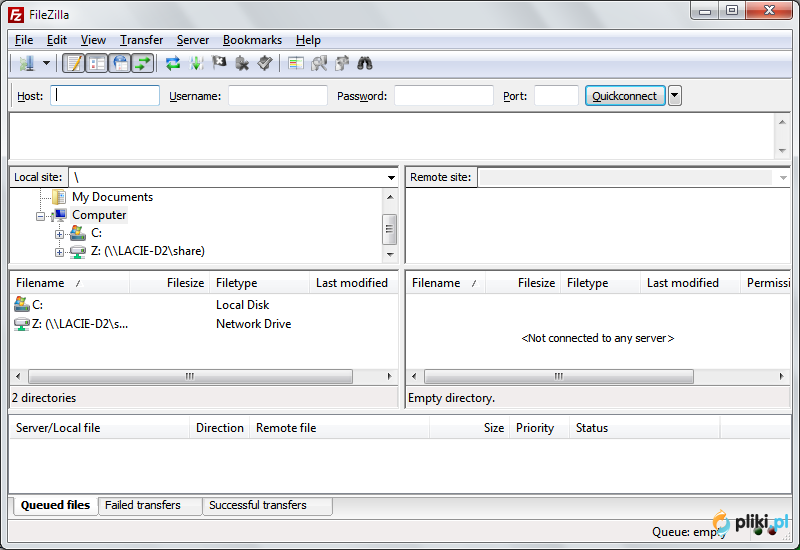The image size is (800, 550).
Task: Refresh file and folder lists
Action: [173, 63]
